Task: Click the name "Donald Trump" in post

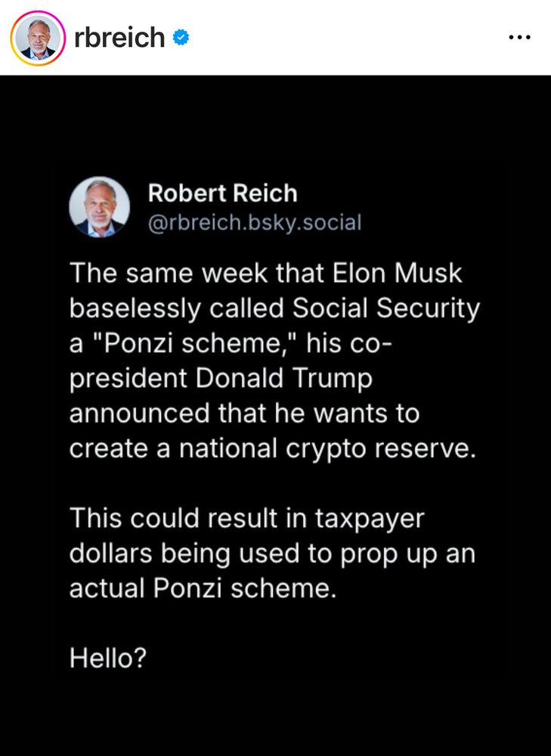Action: point(283,379)
